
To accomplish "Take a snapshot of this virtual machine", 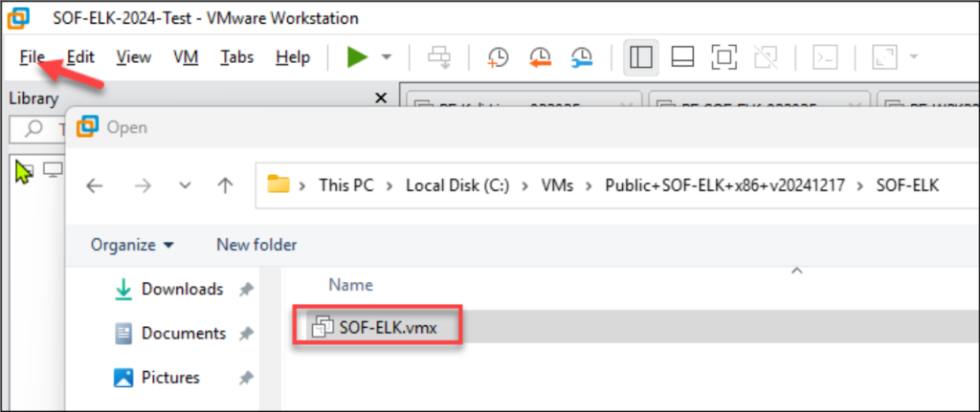I will [498, 57].
